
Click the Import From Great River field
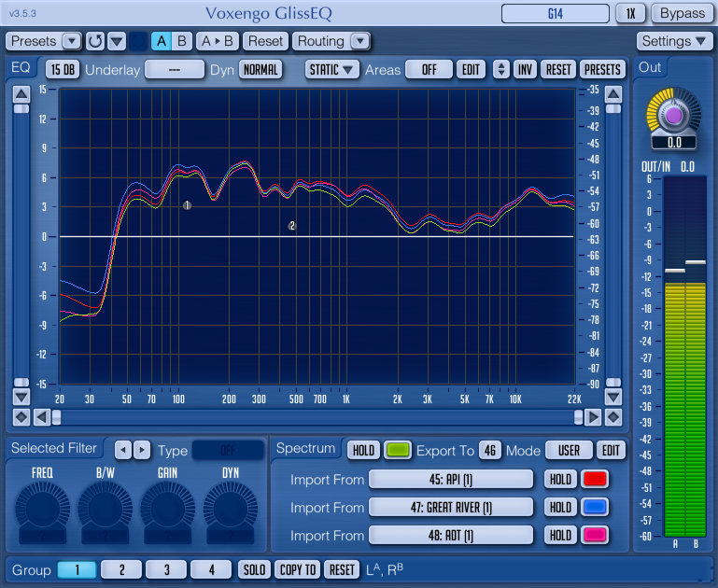tap(451, 508)
